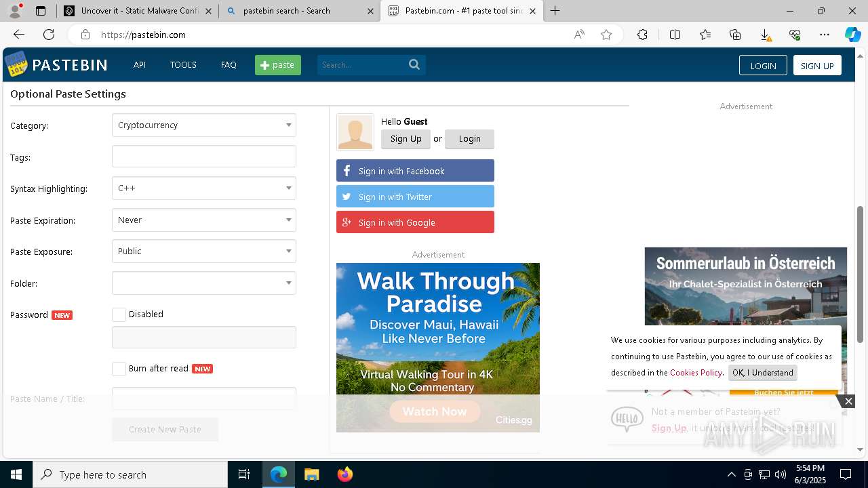Viewport: 868px width, 488px height.
Task: Open the Edge Settings and more menu
Action: 825,35
